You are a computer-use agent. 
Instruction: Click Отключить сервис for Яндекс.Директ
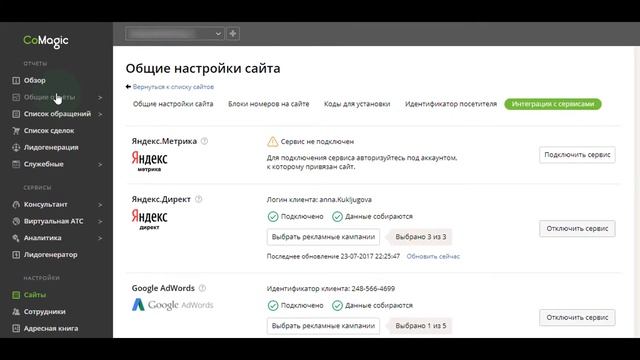(x=577, y=229)
